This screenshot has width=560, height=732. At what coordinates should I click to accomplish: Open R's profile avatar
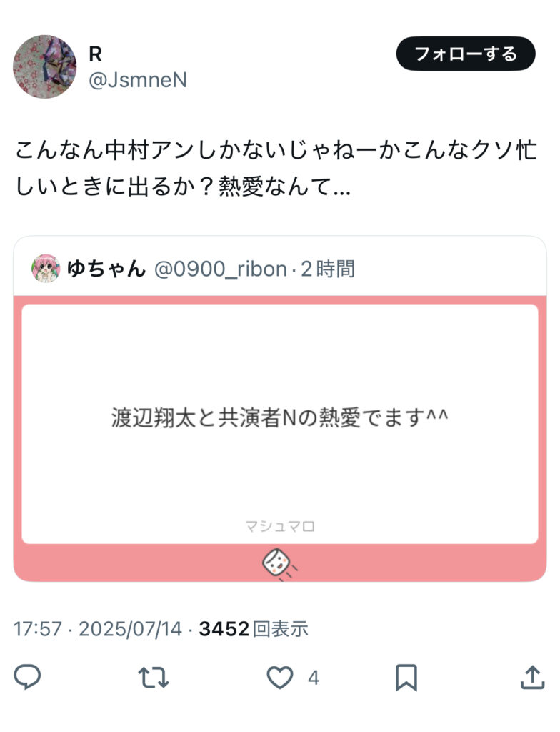tap(45, 66)
